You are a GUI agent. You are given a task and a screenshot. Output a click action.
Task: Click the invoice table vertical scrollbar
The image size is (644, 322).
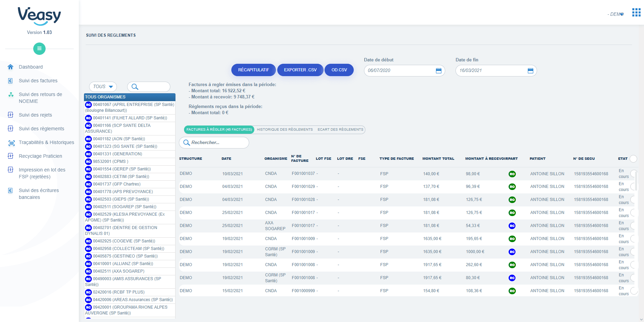tap(636, 181)
